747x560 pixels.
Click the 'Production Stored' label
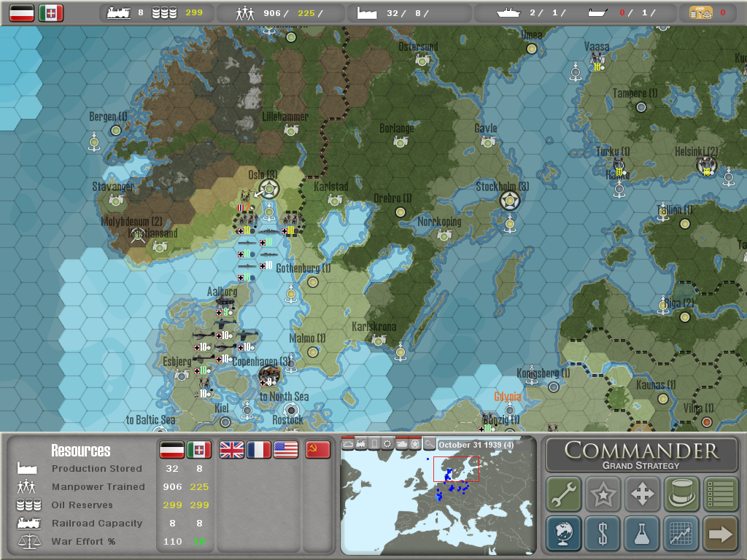coord(97,469)
